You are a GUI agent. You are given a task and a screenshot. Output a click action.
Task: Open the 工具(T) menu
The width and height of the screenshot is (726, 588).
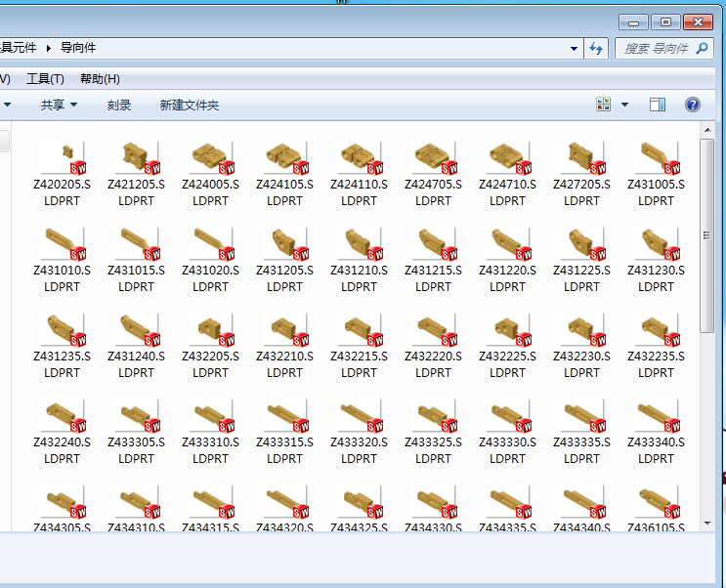pyautogui.click(x=45, y=79)
